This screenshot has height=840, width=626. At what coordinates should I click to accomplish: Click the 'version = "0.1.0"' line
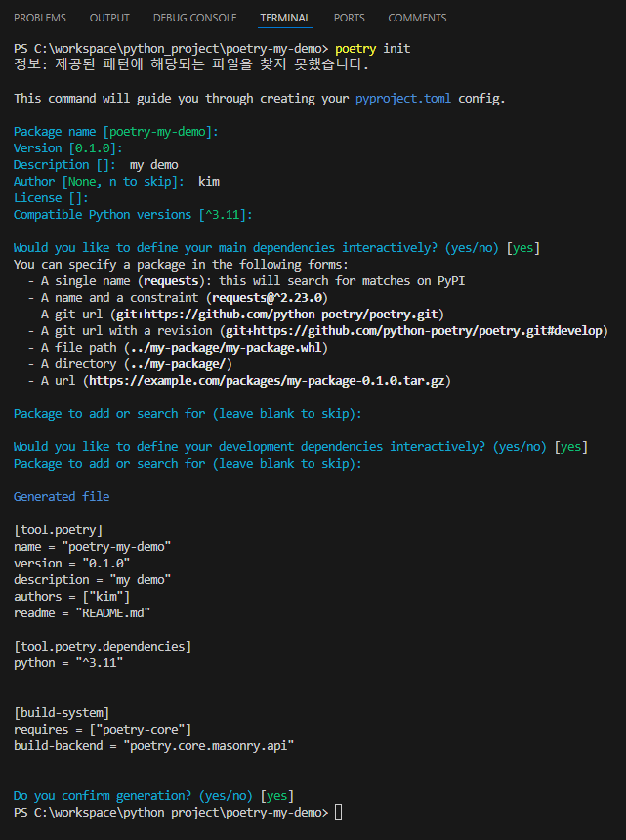tap(71, 564)
